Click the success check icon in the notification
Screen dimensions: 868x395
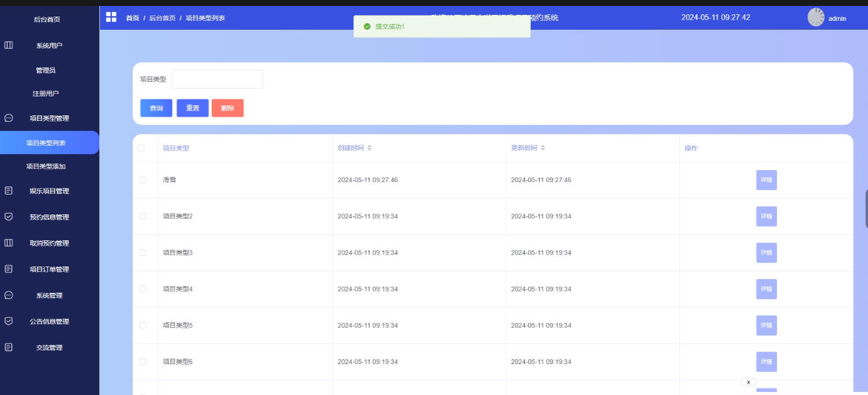367,27
